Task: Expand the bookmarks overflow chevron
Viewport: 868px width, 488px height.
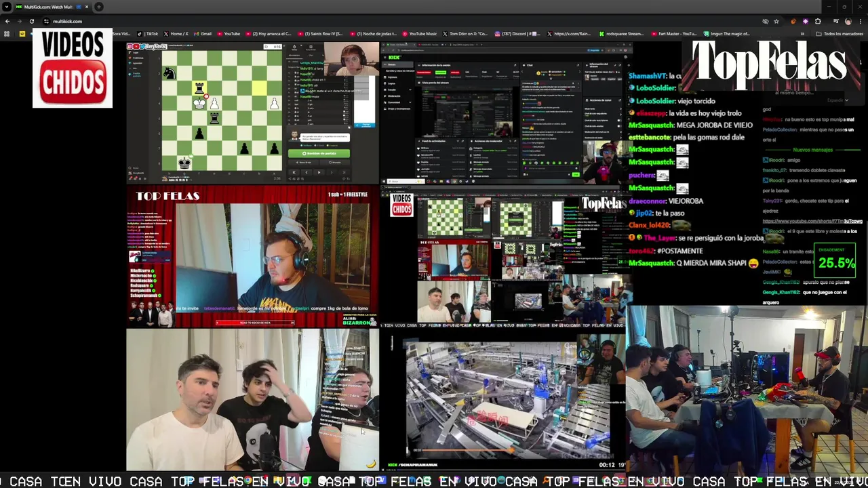Action: coord(802,34)
